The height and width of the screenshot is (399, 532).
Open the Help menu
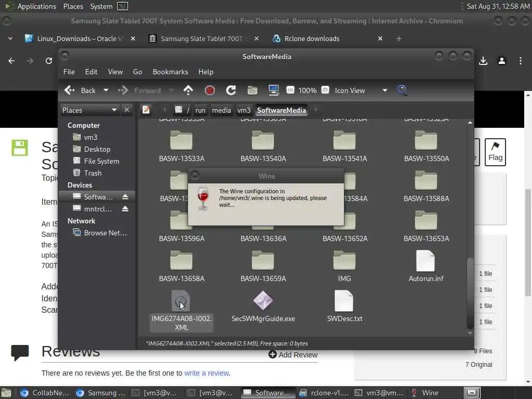click(x=206, y=72)
